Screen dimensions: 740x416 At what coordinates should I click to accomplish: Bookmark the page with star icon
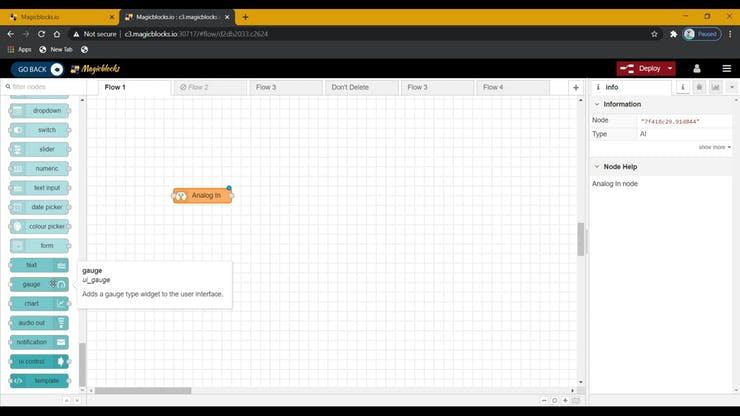[x=654, y=33]
